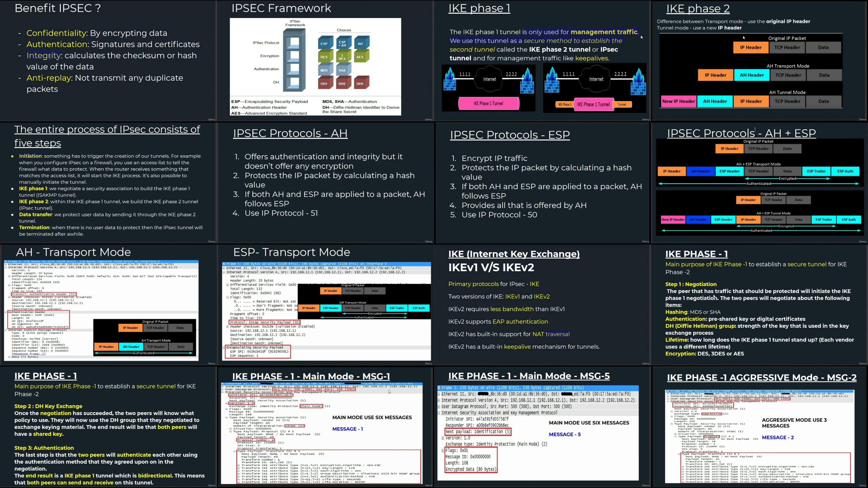Click the pink New IP Header block
Image resolution: width=868 pixels, height=488 pixels.
pos(678,101)
